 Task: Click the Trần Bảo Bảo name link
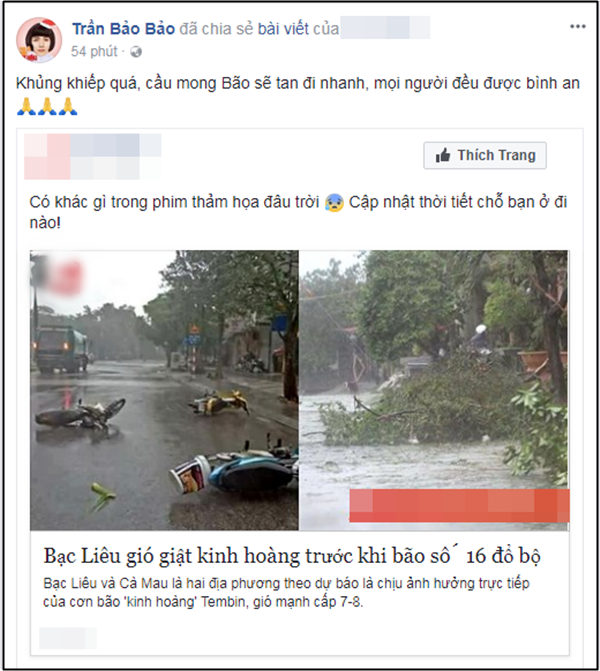123,29
